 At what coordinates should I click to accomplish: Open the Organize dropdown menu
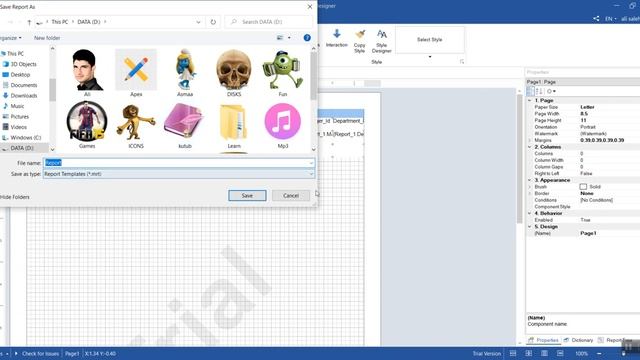(11, 38)
